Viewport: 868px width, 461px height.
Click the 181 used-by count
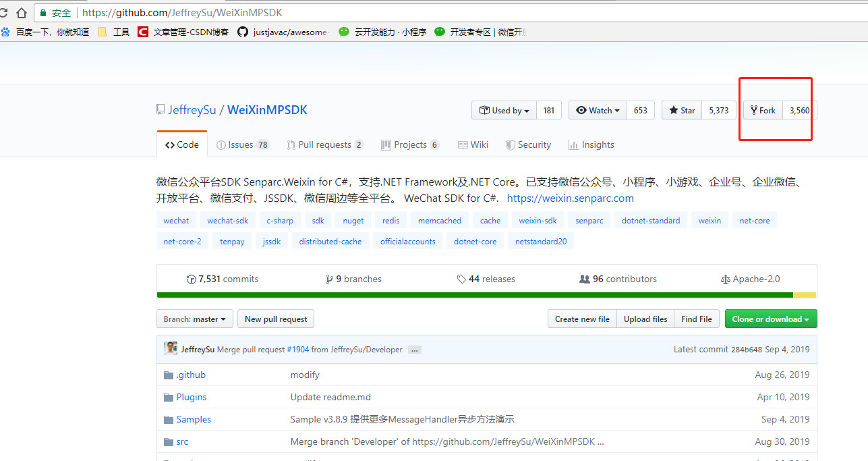tap(549, 110)
